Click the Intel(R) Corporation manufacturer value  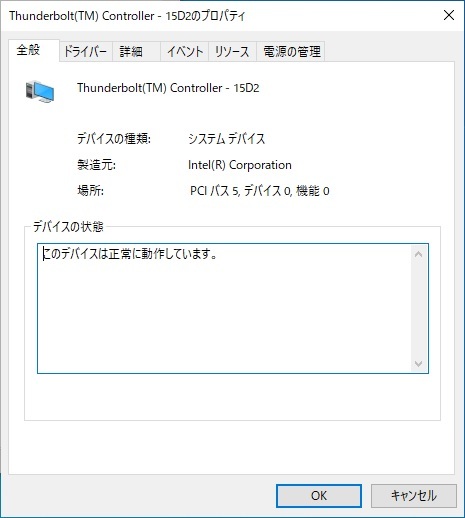(240, 165)
